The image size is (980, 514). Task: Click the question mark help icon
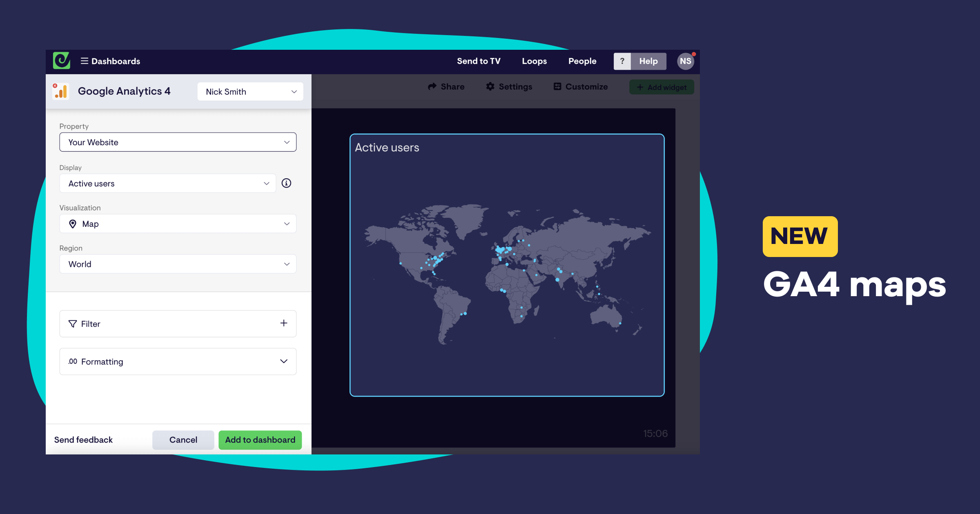(622, 61)
